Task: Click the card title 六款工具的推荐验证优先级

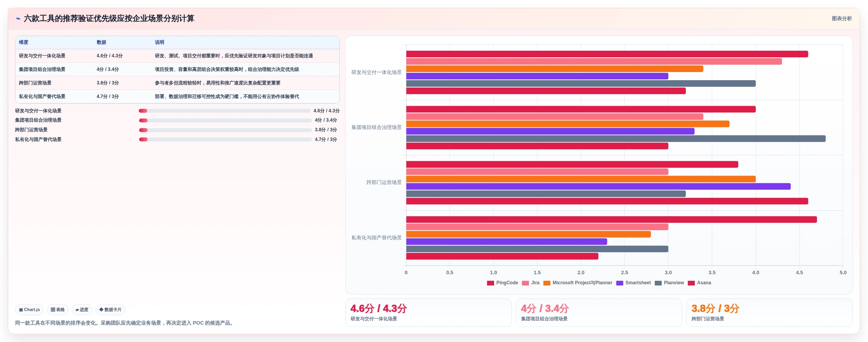Action: click(x=109, y=19)
